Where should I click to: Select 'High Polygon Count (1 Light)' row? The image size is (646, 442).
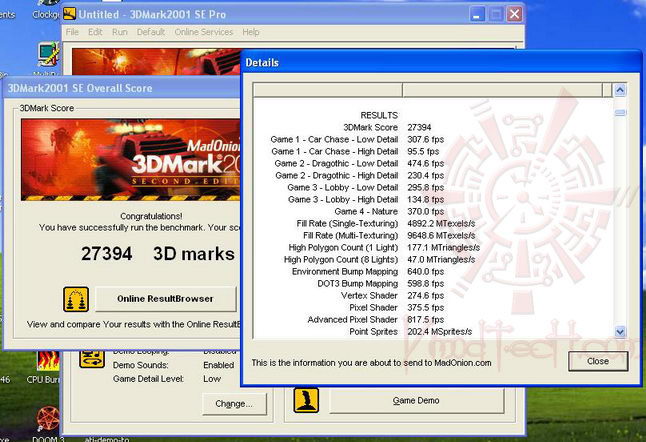click(x=433, y=248)
